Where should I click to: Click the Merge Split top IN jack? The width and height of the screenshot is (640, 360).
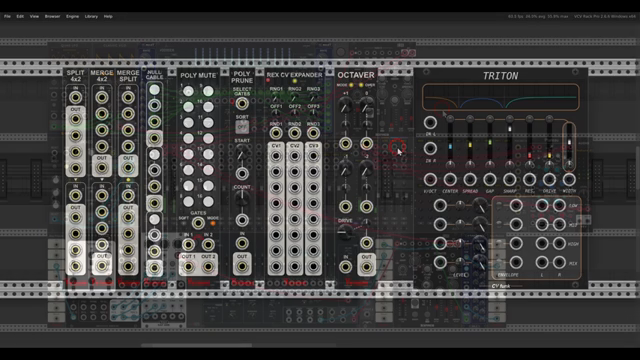click(x=128, y=98)
